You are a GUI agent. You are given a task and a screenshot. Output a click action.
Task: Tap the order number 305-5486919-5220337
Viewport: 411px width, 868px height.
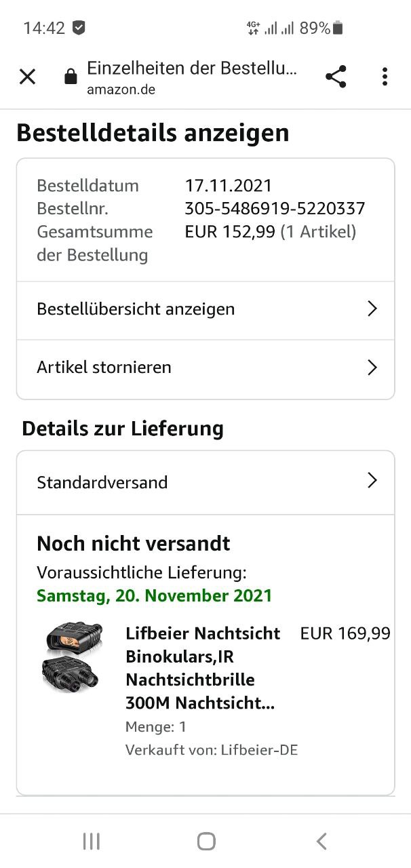coord(275,208)
